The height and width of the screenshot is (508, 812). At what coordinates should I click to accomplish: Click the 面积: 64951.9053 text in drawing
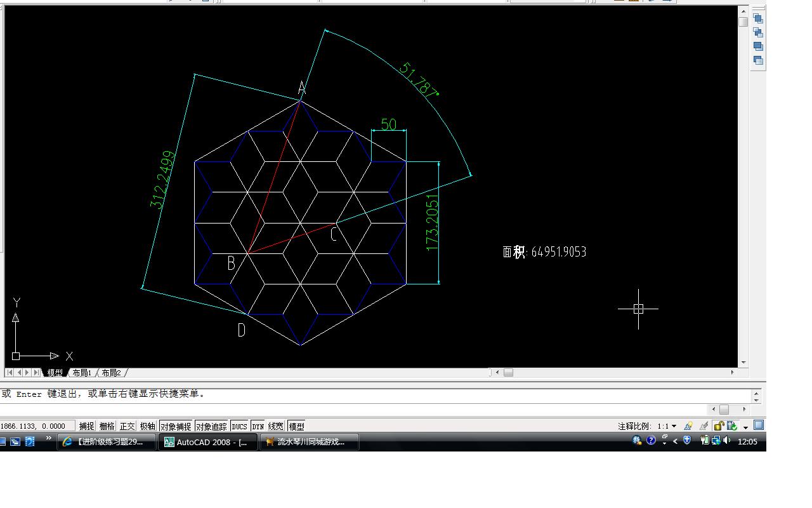coord(544,252)
